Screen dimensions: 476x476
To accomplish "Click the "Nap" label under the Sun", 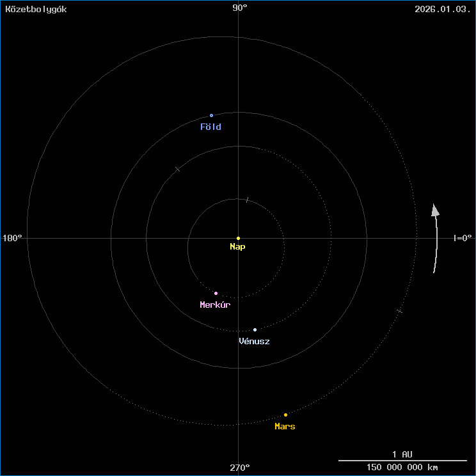I will 237,247.
